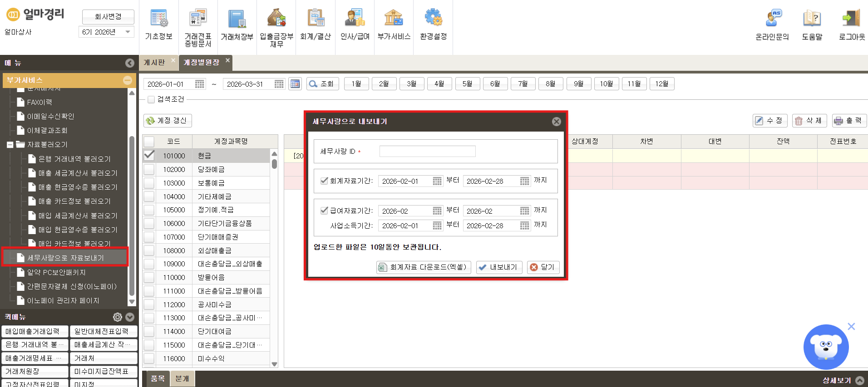Click the 내보내기 export button
The height and width of the screenshot is (387, 868).
[499, 267]
